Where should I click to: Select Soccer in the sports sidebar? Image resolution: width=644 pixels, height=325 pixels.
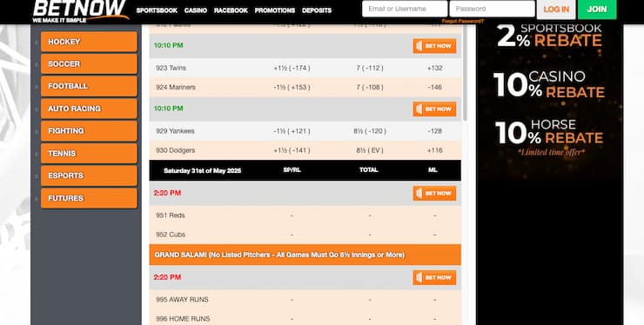tap(89, 64)
